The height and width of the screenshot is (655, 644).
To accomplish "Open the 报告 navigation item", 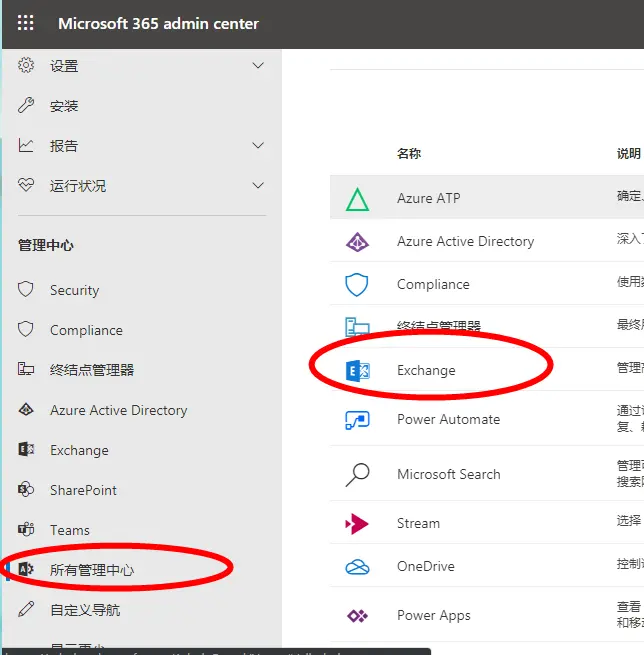I will (x=64, y=146).
